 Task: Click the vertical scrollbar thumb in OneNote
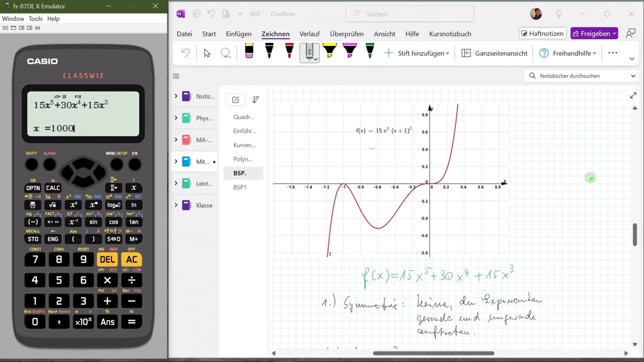click(x=635, y=234)
